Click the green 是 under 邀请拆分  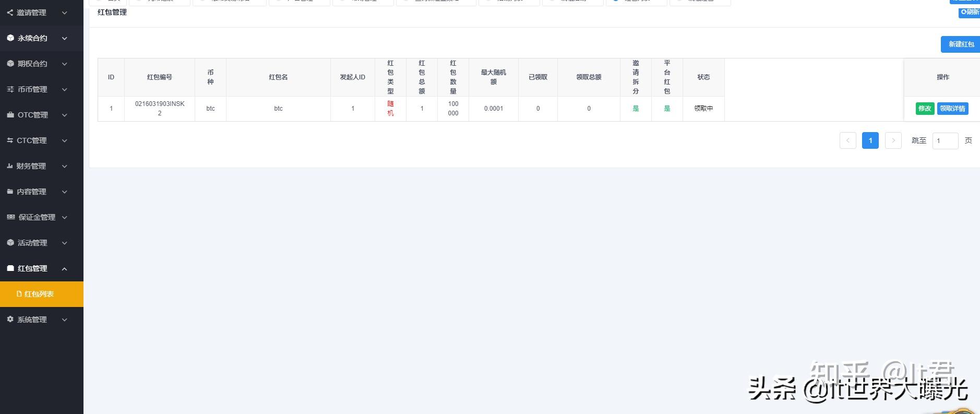(636, 109)
